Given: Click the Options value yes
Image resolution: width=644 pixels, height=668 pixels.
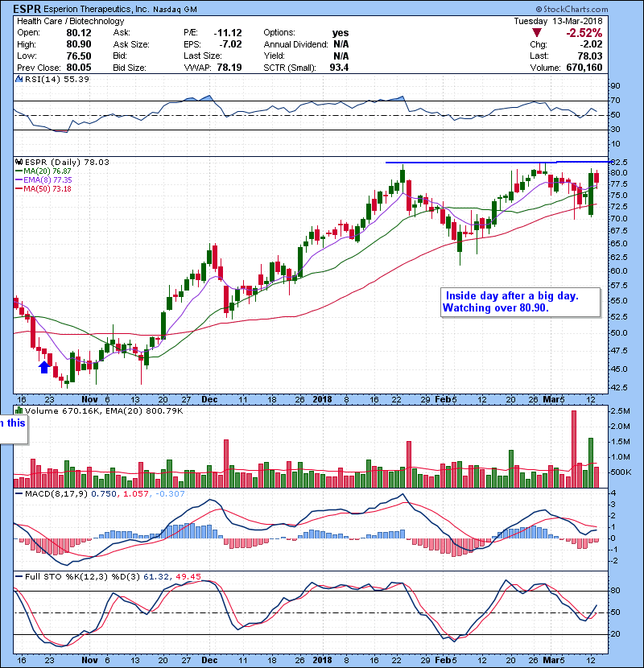Looking at the screenshot, I should point(341,33).
